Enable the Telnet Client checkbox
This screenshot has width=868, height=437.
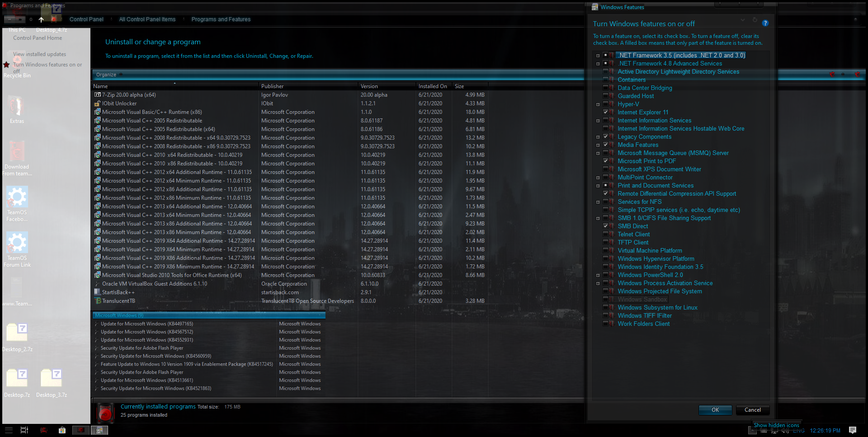[x=605, y=235]
